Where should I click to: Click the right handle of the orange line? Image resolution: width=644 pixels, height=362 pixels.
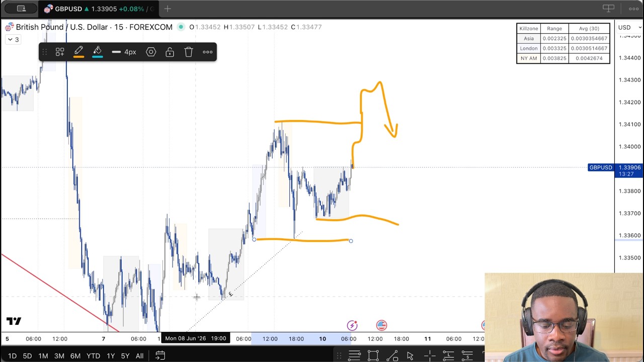click(351, 241)
